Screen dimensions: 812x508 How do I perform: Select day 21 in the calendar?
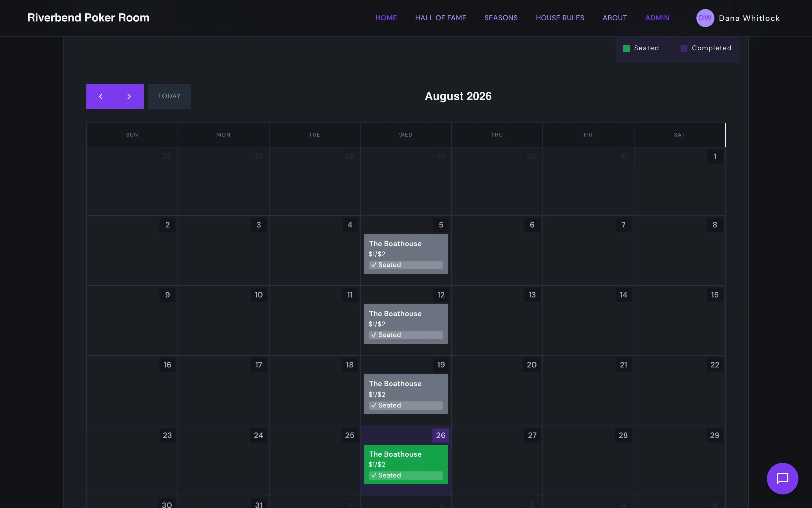coord(623,365)
